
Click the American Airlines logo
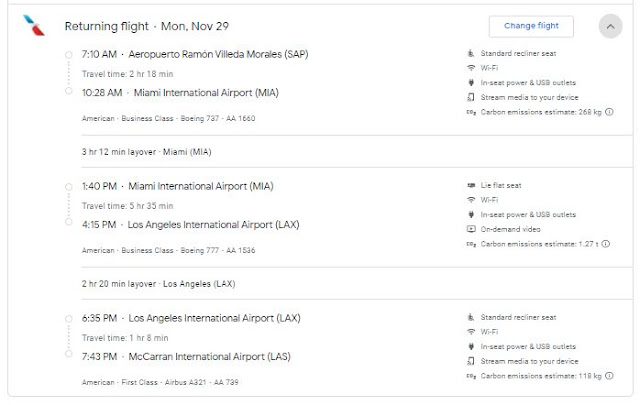click(33, 26)
